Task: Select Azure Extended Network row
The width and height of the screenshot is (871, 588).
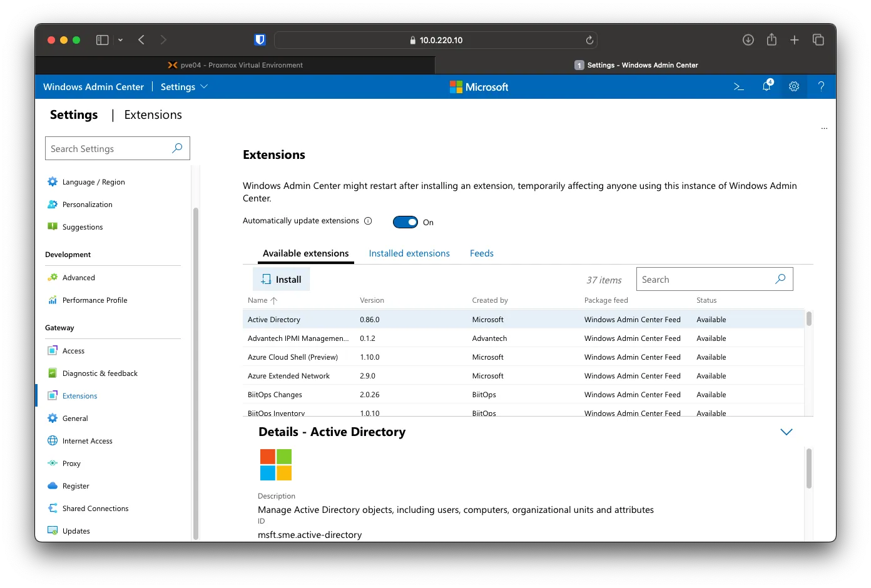Action: 523,375
